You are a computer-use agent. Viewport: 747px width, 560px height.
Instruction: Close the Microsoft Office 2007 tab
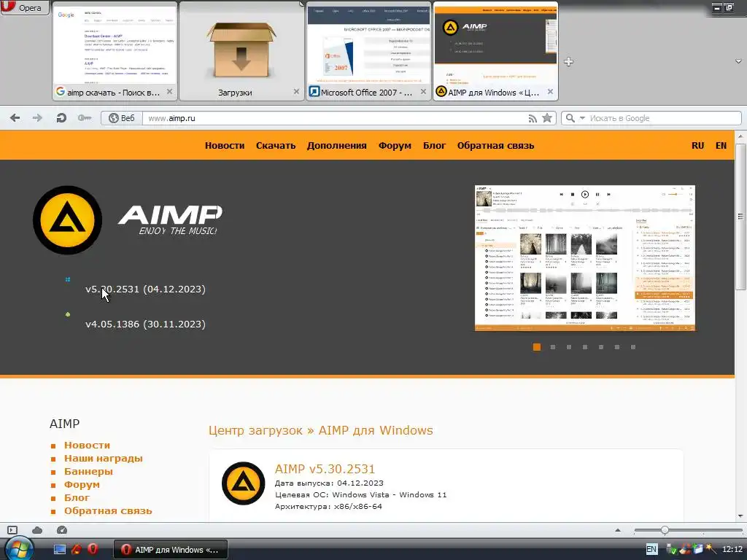coord(423,91)
